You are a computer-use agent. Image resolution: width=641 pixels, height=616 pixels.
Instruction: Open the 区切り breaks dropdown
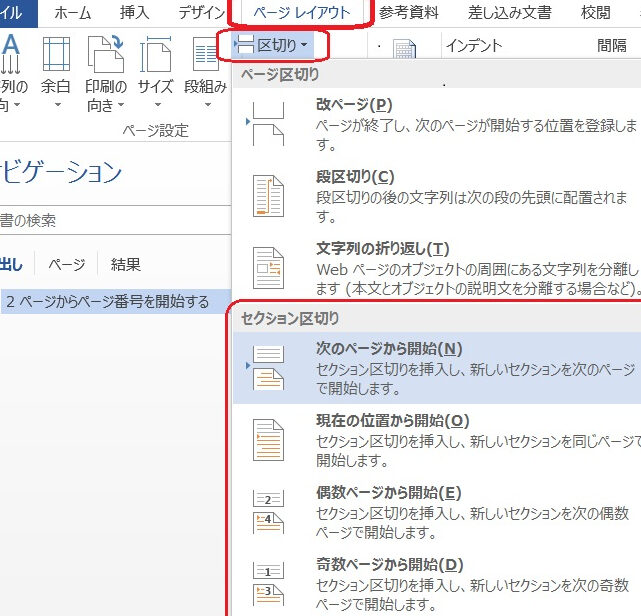click(x=272, y=45)
